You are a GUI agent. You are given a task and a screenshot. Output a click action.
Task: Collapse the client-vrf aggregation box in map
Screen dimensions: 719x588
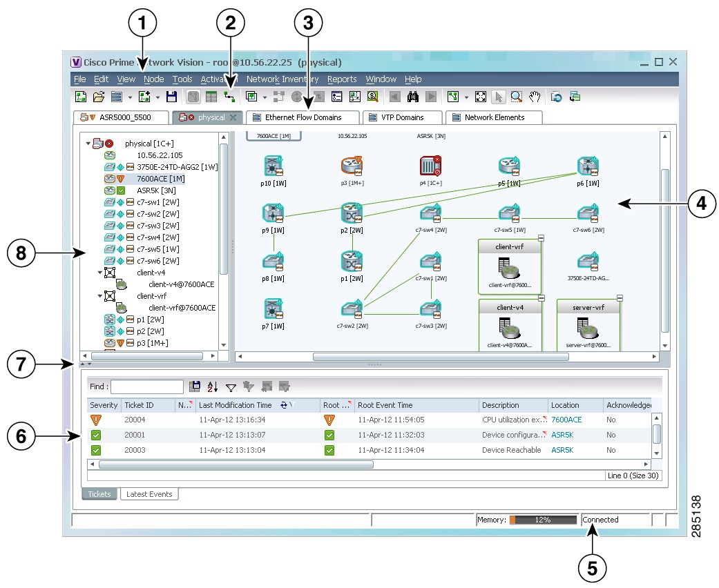[x=541, y=238]
